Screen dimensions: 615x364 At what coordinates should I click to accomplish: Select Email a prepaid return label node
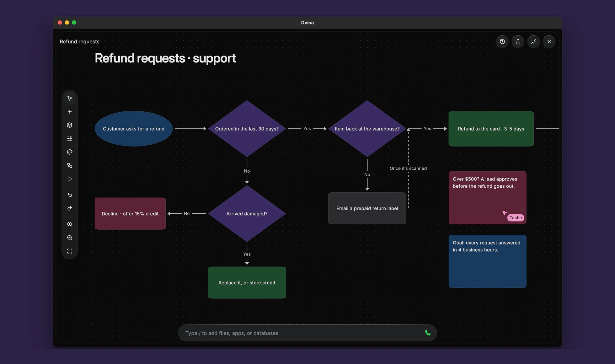coord(367,208)
